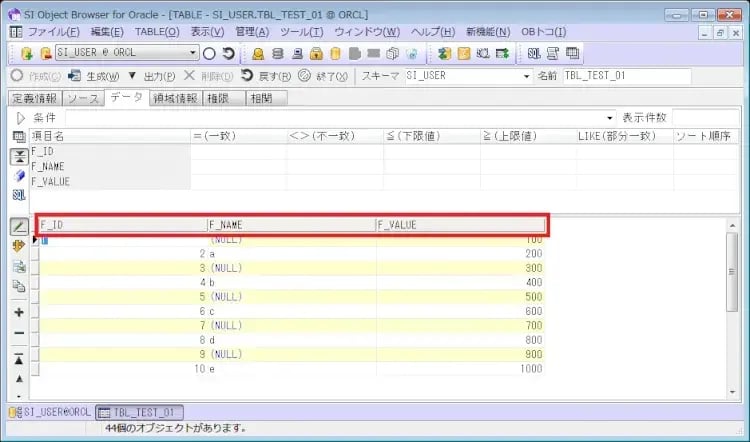Click the pencil edit mode icon
This screenshot has width=750, height=442.
pos(19,226)
